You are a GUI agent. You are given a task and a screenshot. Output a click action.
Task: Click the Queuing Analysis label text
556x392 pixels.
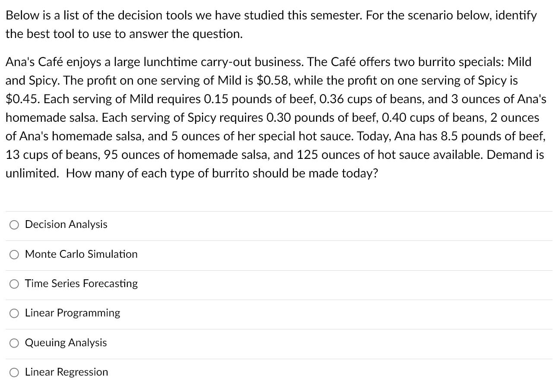[66, 343]
